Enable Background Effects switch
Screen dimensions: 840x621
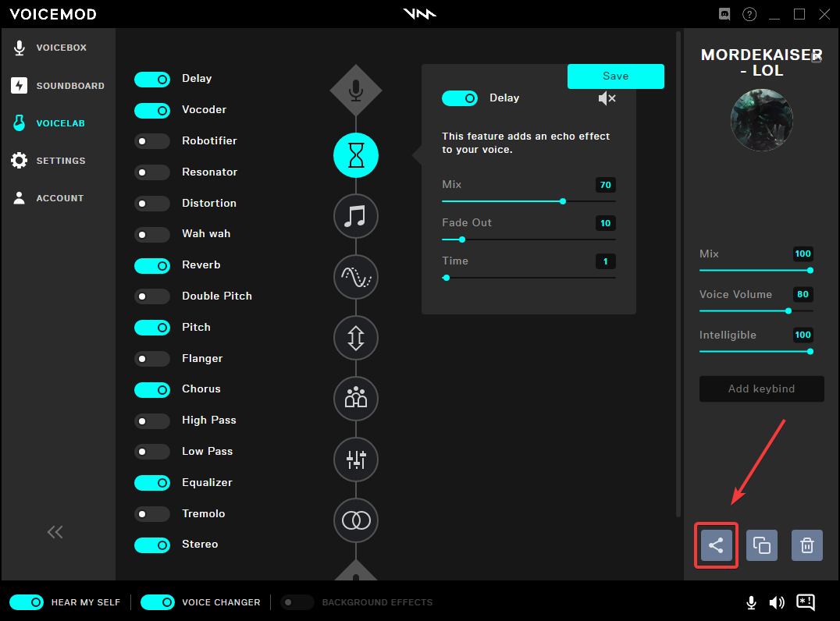(x=296, y=602)
